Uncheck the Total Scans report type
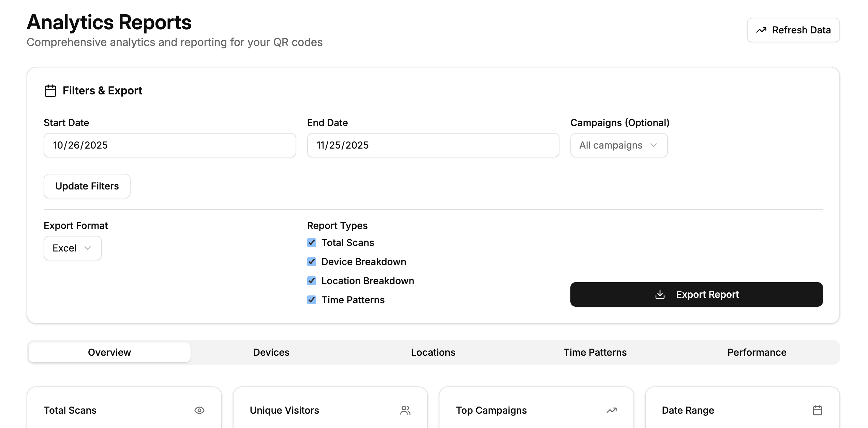 click(312, 243)
